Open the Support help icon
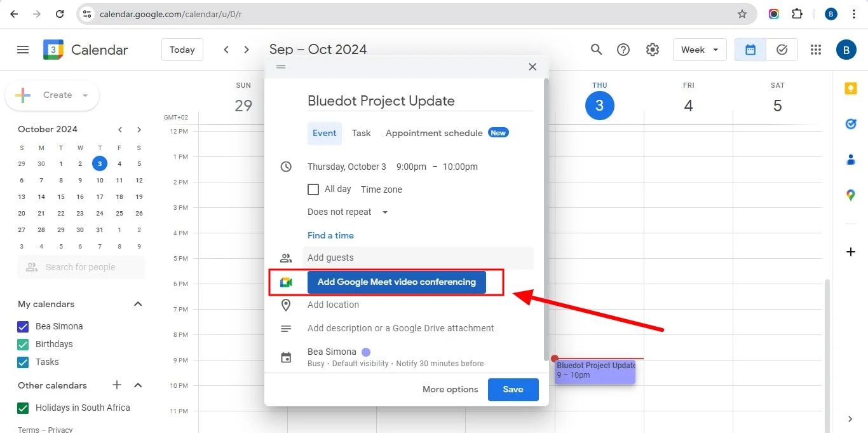868x433 pixels. [623, 50]
